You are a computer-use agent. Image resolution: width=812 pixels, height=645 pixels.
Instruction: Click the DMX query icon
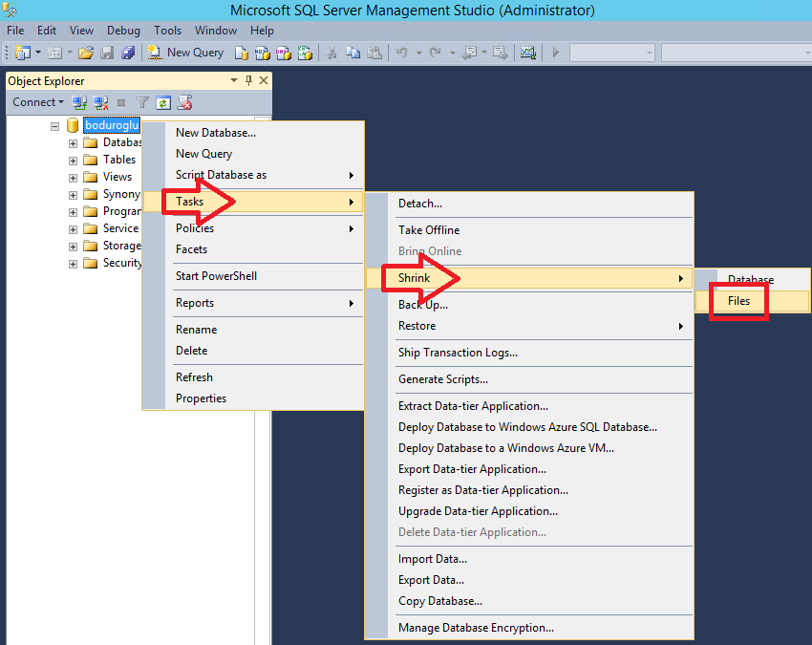284,53
